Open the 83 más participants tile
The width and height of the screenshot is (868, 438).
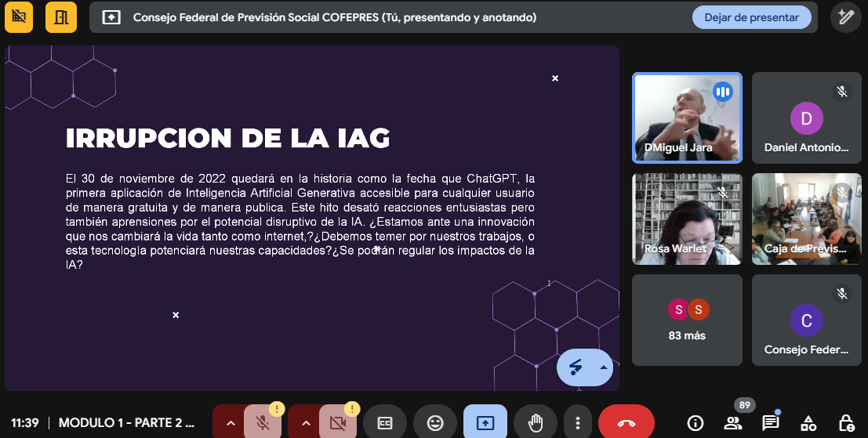tap(687, 320)
